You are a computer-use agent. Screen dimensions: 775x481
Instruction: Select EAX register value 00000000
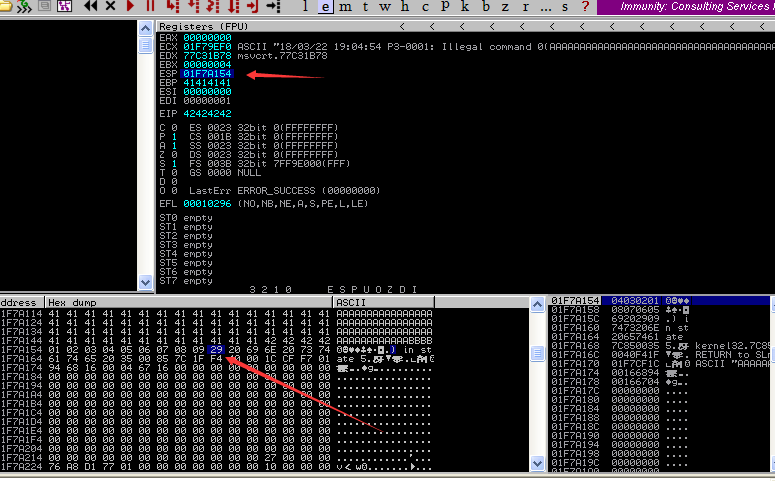coord(207,38)
